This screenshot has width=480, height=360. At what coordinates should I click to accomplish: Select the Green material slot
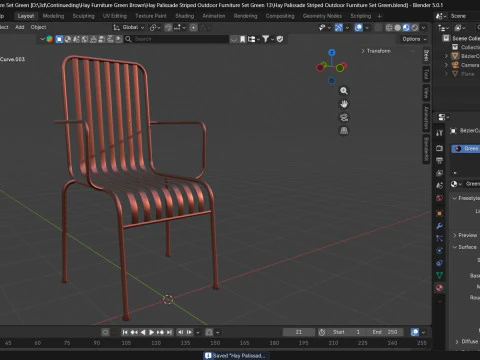[466, 149]
